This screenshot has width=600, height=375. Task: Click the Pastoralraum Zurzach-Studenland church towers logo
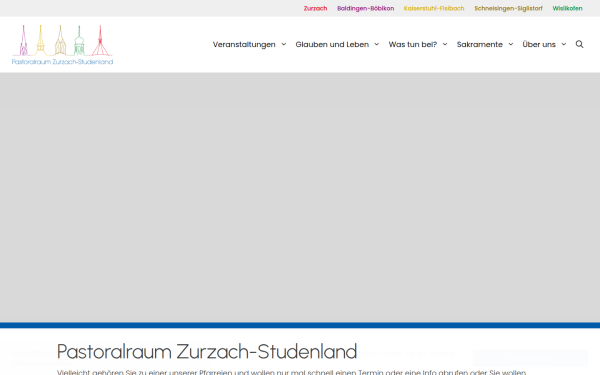[x=62, y=45]
